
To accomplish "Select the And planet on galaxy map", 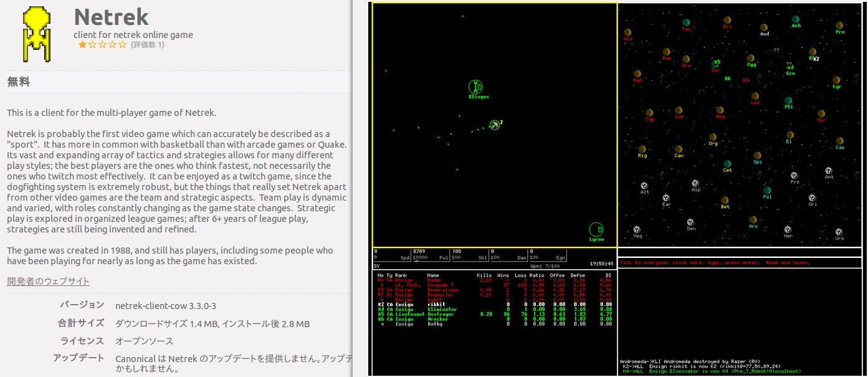I will (x=765, y=27).
